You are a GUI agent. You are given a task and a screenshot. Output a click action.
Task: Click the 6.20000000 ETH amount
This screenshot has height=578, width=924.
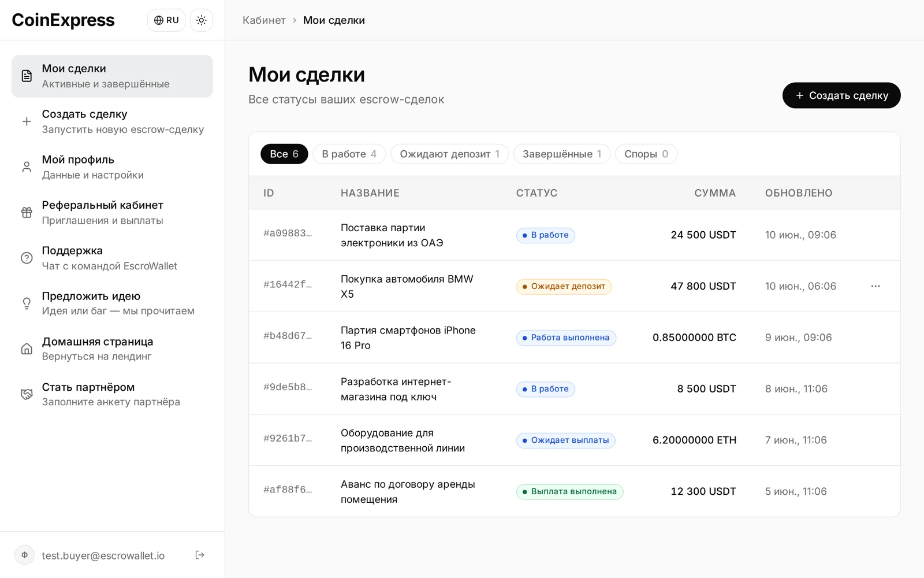[694, 440]
